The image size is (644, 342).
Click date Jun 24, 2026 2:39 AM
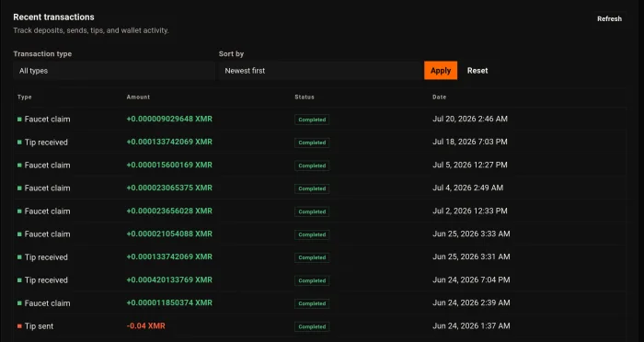[471, 303]
